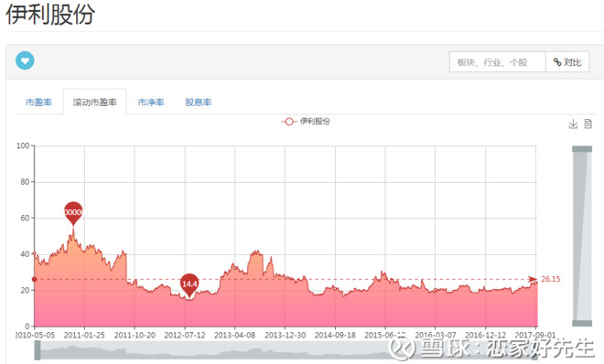Click the blue heart favorite icon
This screenshot has height=364, width=604.
25,60
